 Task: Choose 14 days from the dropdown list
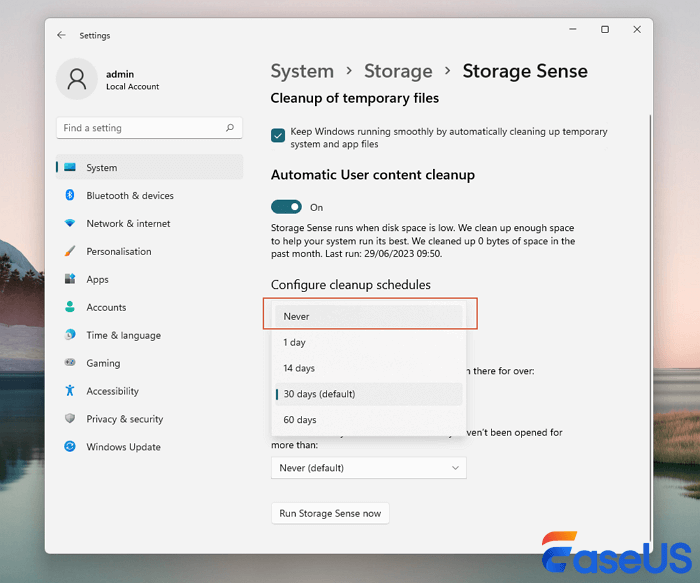[368, 368]
